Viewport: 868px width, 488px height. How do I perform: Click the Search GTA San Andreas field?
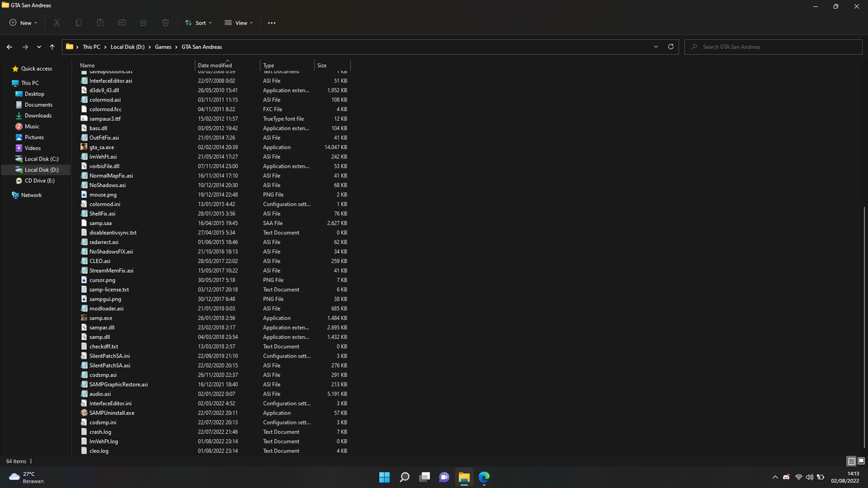coord(773,47)
